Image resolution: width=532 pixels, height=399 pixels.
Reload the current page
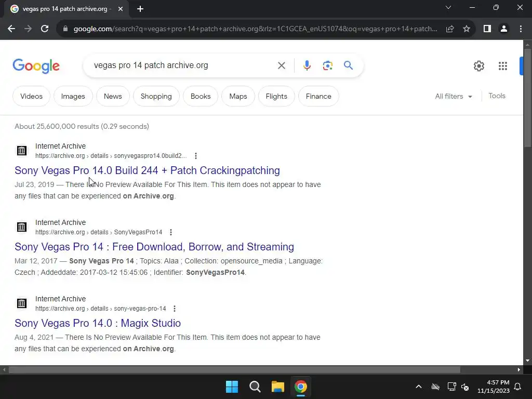click(45, 29)
